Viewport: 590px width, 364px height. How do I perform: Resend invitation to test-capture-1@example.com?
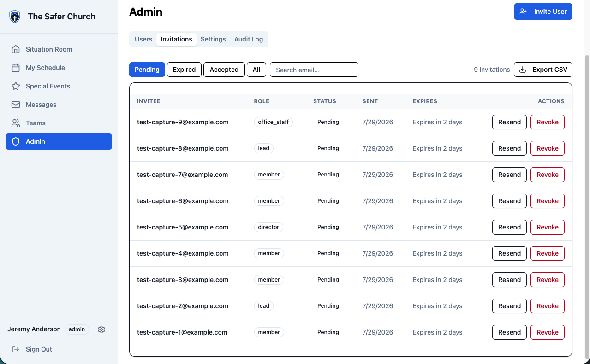[x=509, y=332]
